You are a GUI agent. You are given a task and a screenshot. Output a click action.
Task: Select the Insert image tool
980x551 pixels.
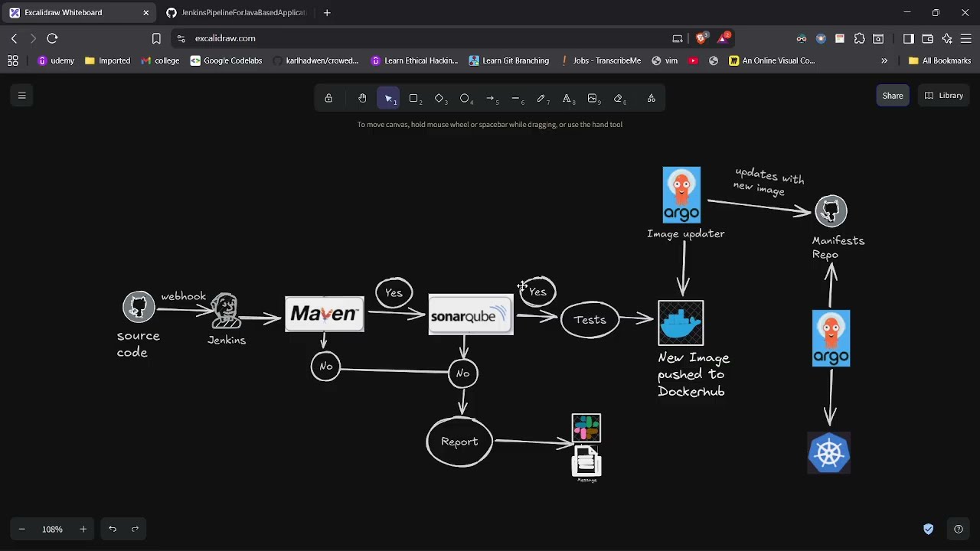593,98
